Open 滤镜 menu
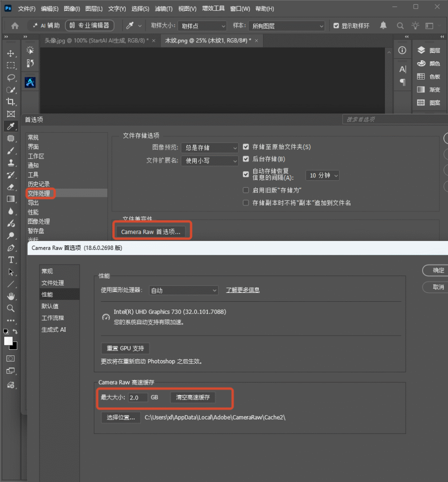The image size is (448, 482). [x=163, y=8]
